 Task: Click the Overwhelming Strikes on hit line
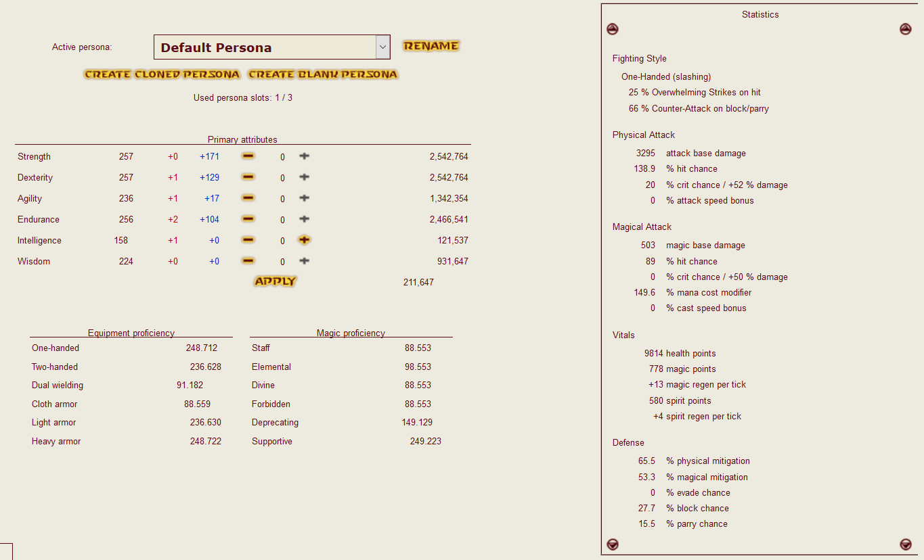[x=695, y=93]
